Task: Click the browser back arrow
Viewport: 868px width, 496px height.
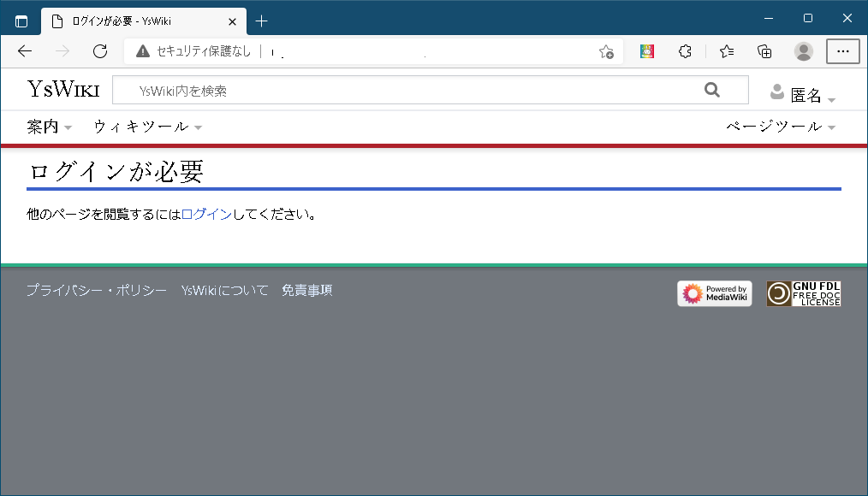Action: (25, 51)
